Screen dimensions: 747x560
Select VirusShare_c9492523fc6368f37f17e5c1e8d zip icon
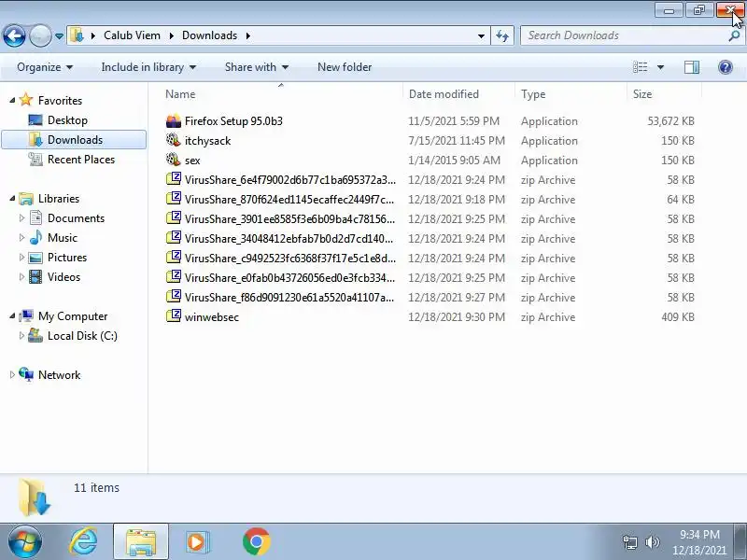tap(174, 258)
